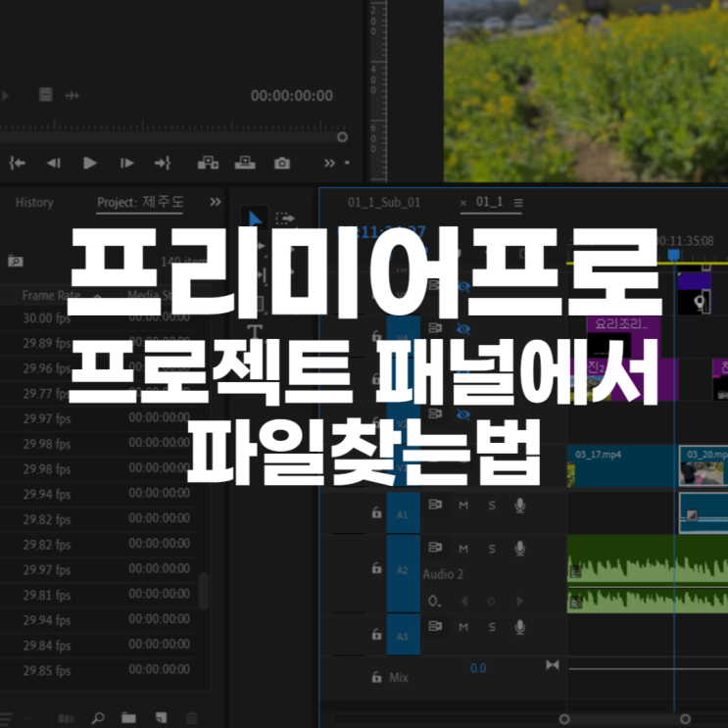Go to next keyframe on A2
This screenshot has height=728, width=728.
tap(519, 602)
